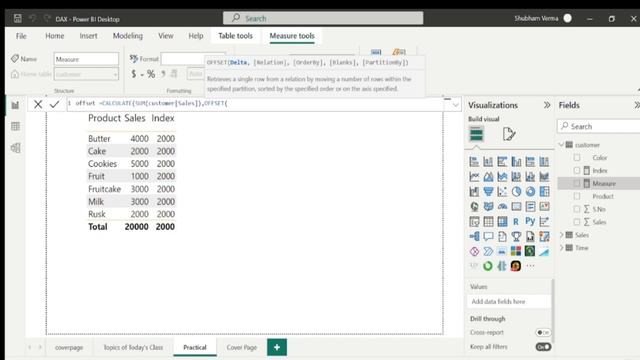The image size is (640, 360).
Task: Apply currency format with dollar icon
Action: coord(133,74)
